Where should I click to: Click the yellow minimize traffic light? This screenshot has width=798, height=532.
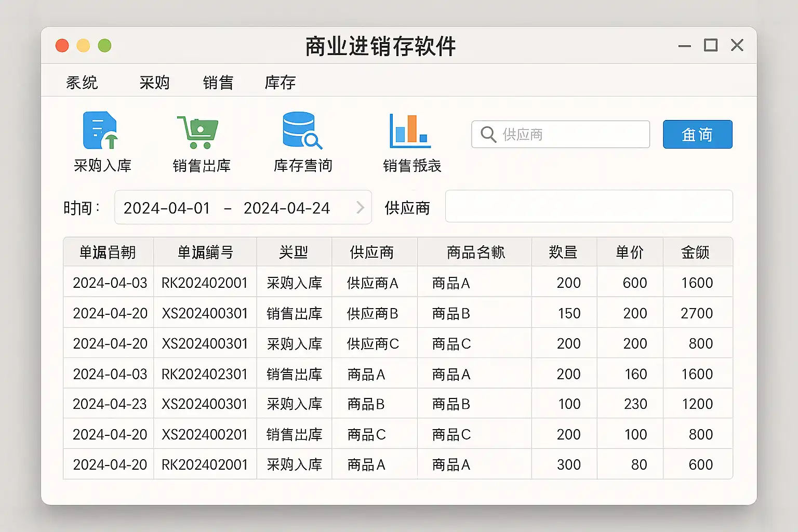83,46
